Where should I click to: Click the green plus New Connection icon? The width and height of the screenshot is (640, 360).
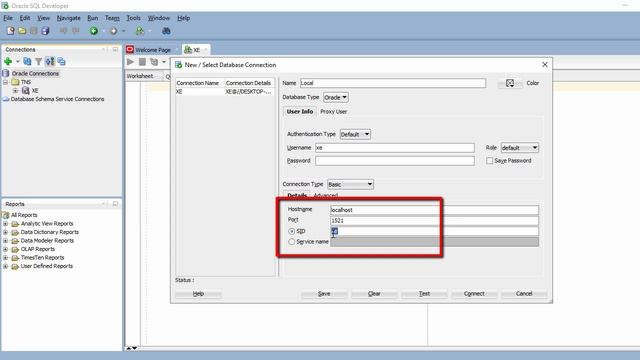(x=8, y=61)
